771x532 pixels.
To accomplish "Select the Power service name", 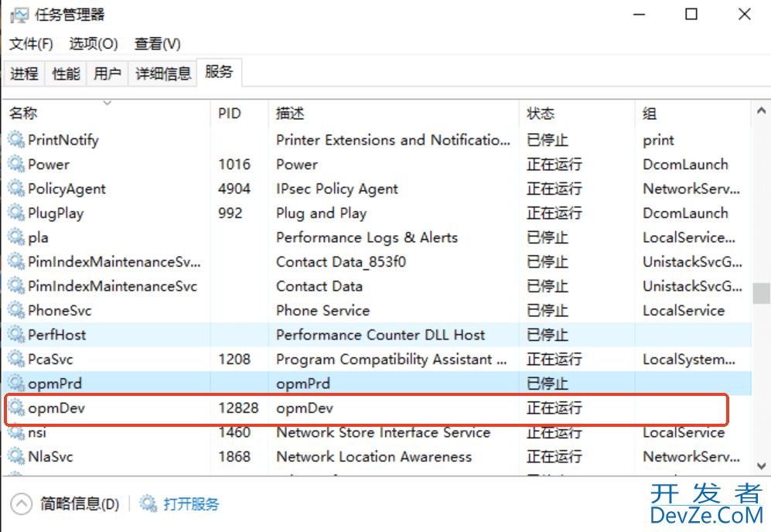I will point(49,164).
